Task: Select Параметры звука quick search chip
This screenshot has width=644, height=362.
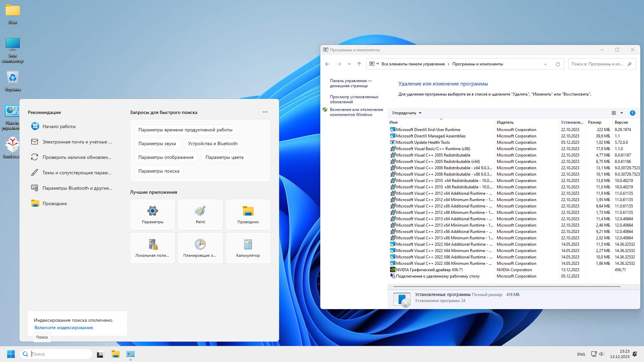Action: click(157, 143)
